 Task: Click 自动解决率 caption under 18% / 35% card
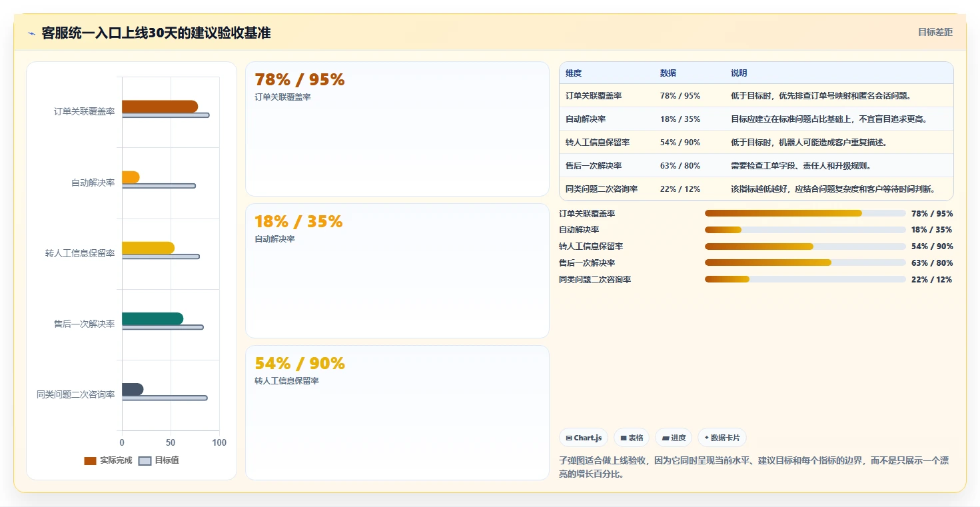pyautogui.click(x=274, y=239)
